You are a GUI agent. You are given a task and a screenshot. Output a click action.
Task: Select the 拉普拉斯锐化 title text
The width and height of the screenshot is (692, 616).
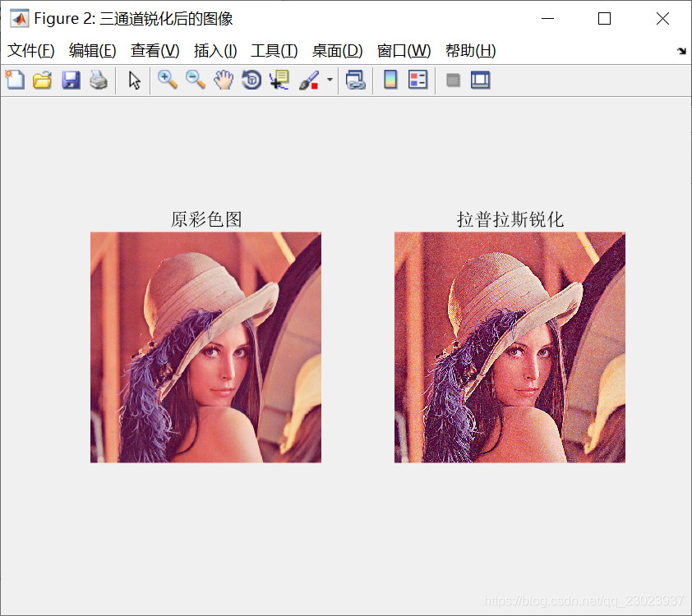tap(510, 219)
